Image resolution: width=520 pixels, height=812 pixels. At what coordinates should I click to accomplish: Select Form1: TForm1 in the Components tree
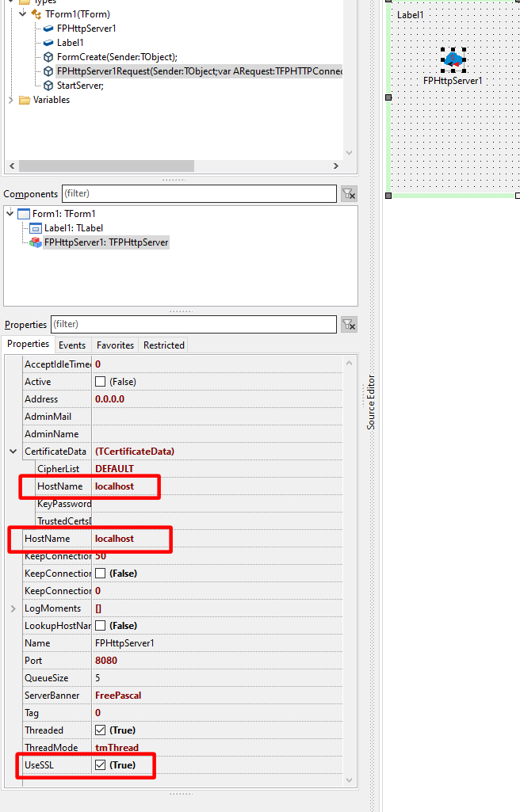[x=63, y=214]
